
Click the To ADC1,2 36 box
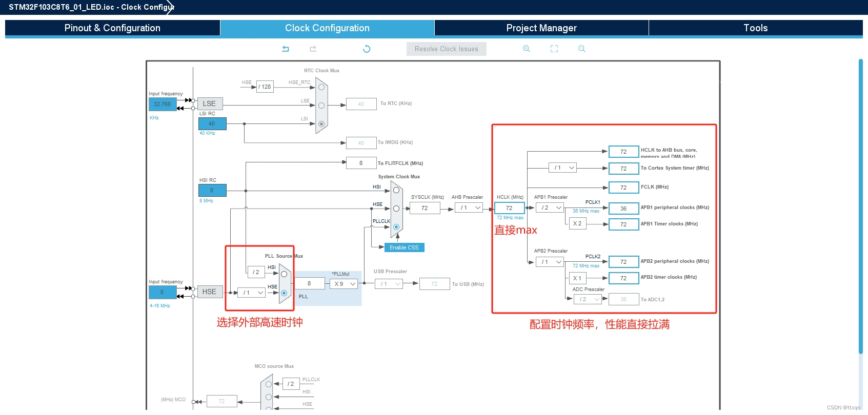click(623, 299)
